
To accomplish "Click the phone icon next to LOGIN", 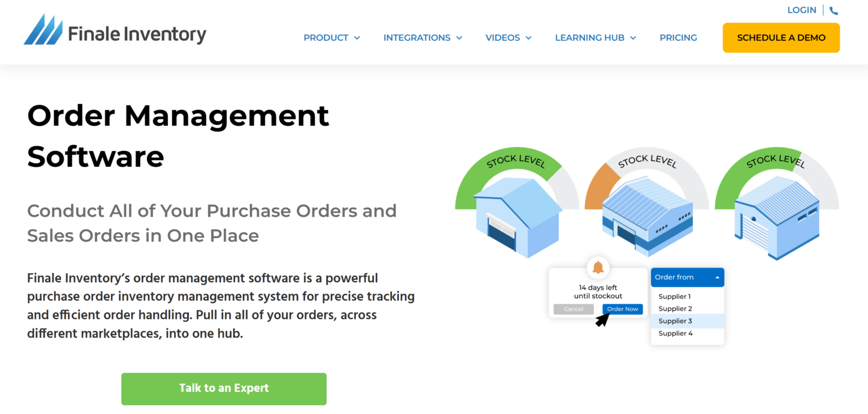I will click(x=834, y=10).
